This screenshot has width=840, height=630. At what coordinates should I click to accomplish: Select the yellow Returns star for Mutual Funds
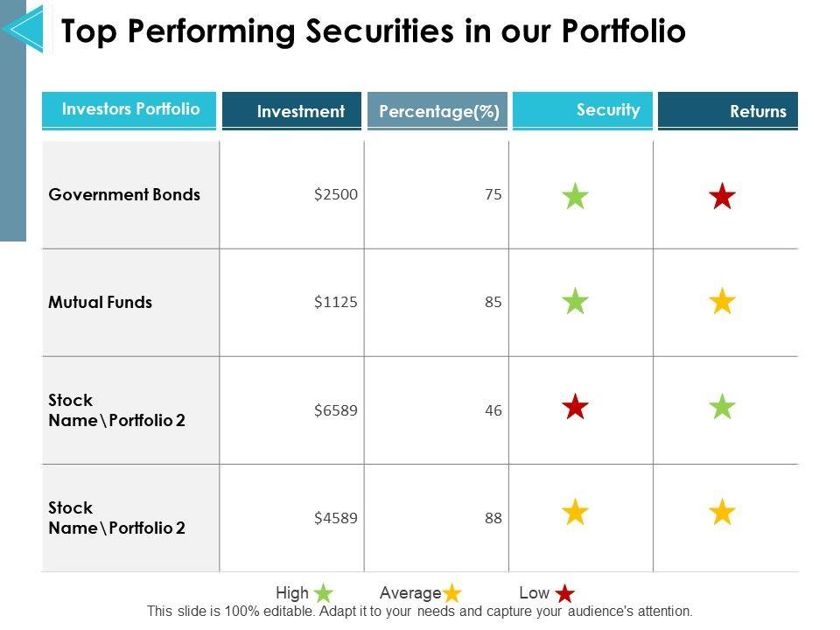click(x=722, y=302)
